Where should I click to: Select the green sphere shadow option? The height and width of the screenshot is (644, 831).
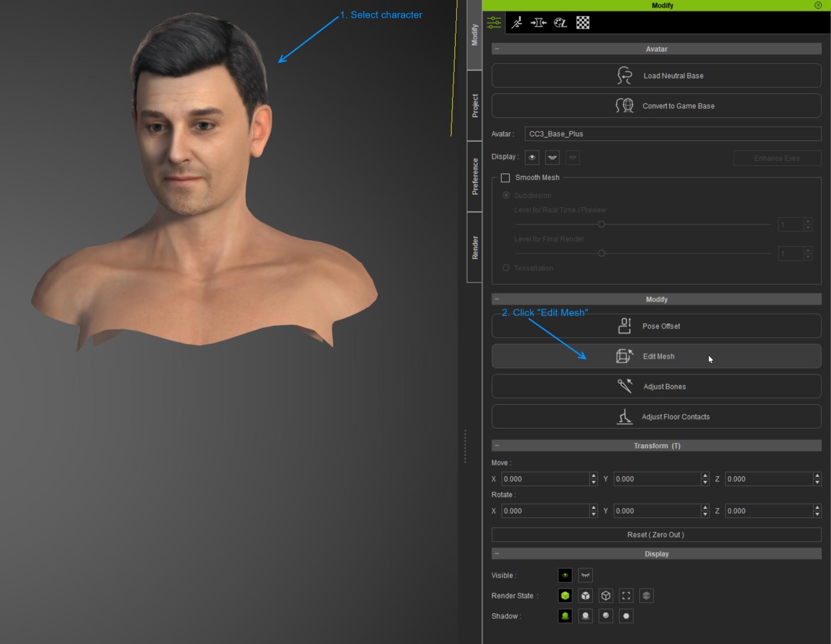pyautogui.click(x=565, y=616)
